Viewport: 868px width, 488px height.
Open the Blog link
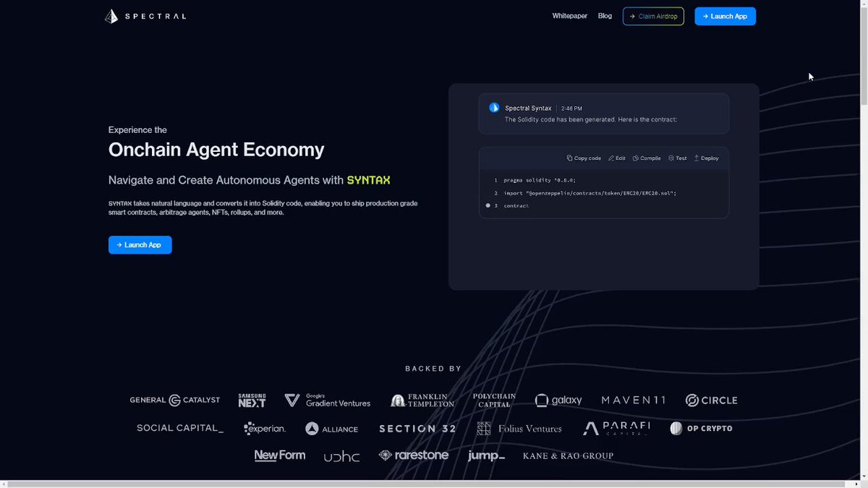[x=605, y=16]
